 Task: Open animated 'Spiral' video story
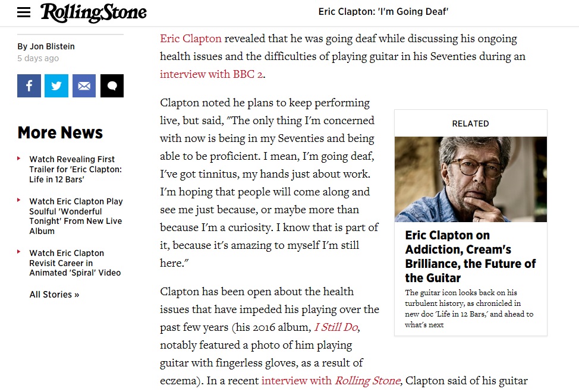[75, 263]
